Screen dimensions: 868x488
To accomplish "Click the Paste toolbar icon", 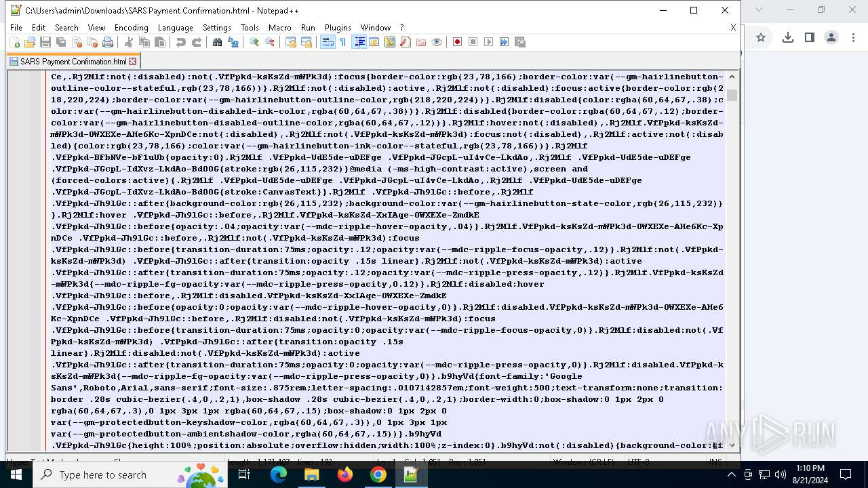I will (160, 42).
